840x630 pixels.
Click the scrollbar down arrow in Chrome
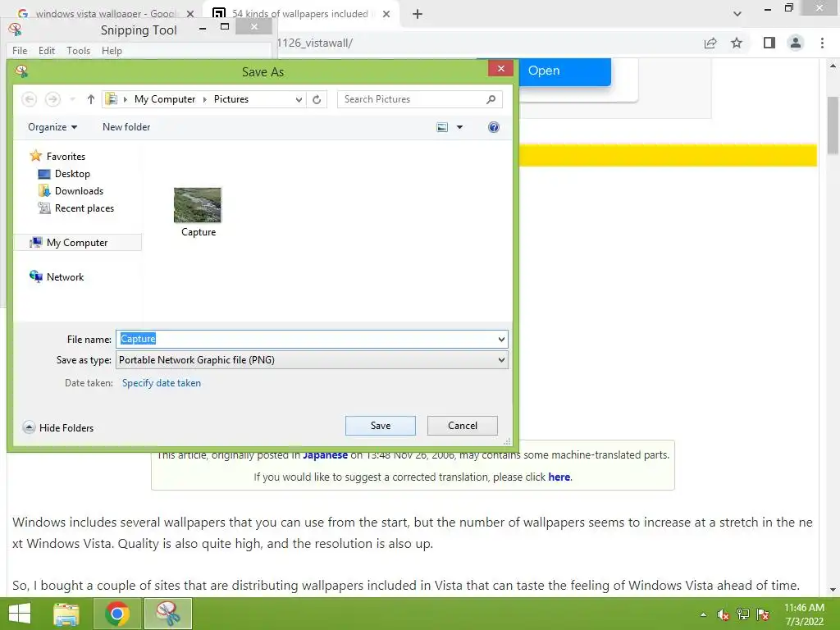click(x=833, y=590)
